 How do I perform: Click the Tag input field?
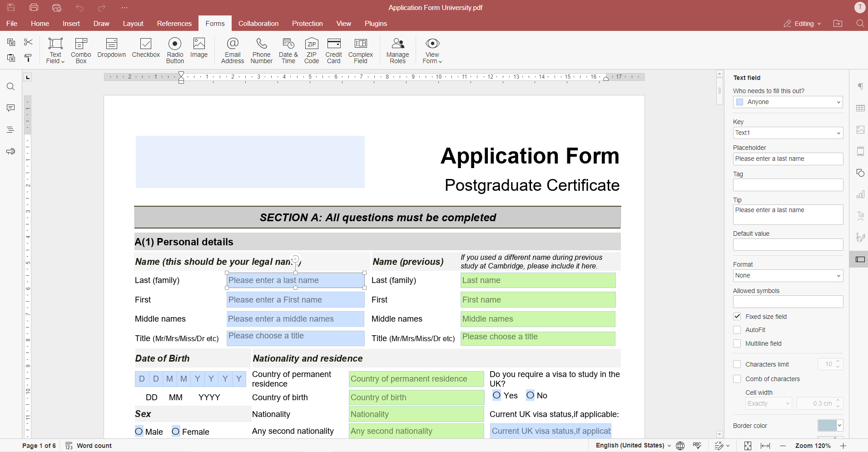coord(788,185)
